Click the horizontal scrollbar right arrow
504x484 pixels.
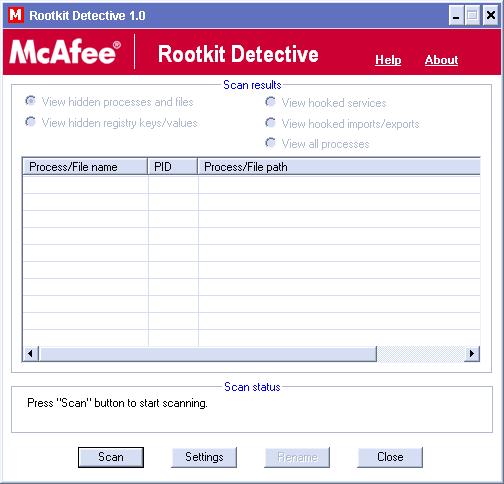pyautogui.click(x=472, y=353)
